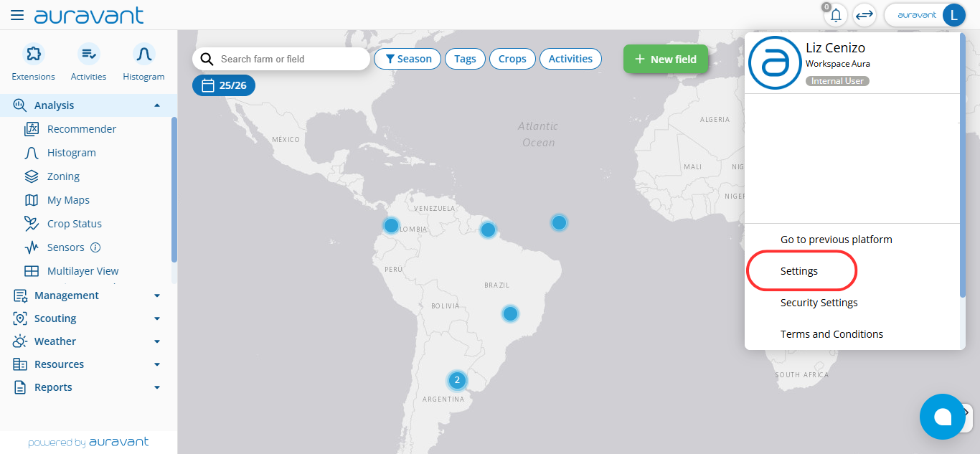Toggle the Crops filter
Viewport: 980px width, 454px height.
click(512, 59)
